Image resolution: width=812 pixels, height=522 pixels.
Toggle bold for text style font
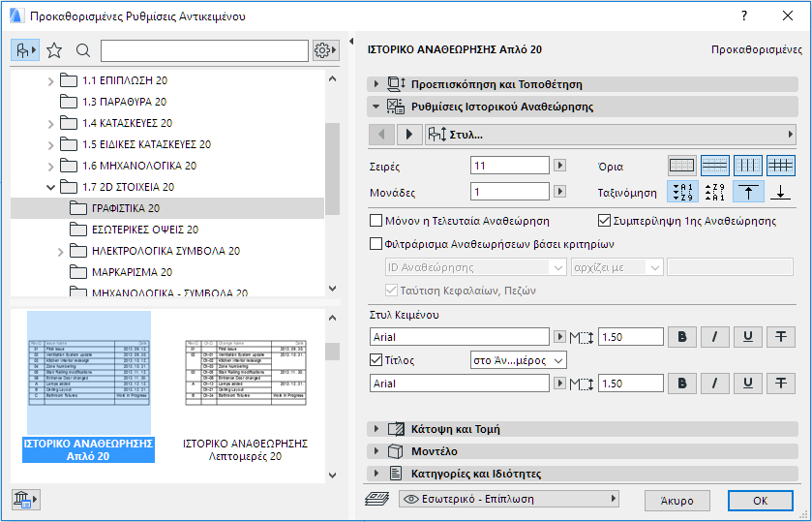[682, 337]
